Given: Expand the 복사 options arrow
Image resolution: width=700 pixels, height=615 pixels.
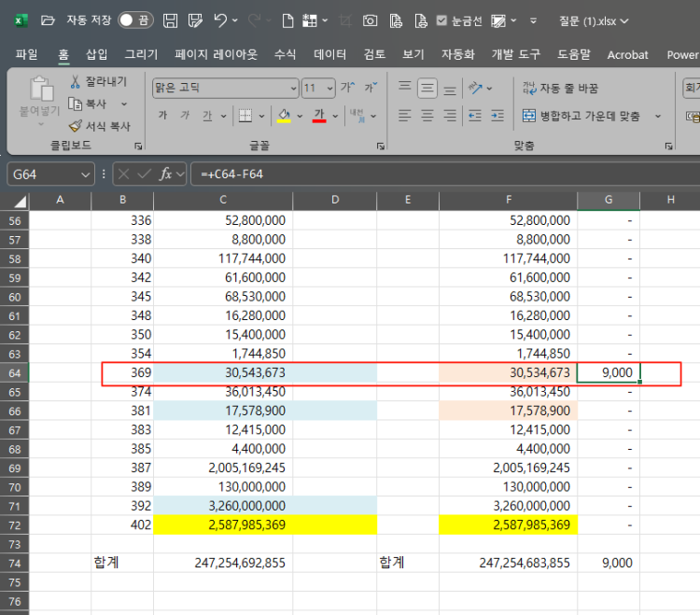Looking at the screenshot, I should pos(124,104).
